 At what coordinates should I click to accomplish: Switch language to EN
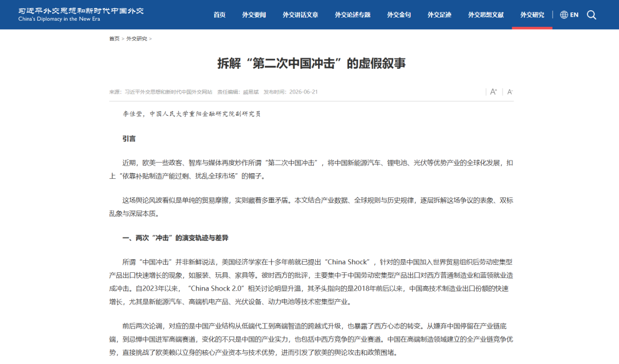(x=574, y=15)
